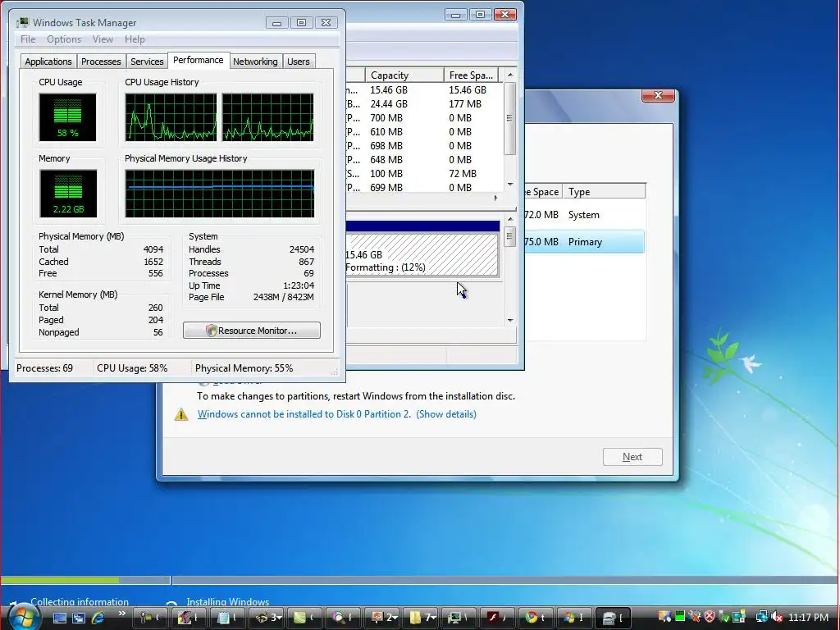
Task: Select the 700 MB volume row
Action: [425, 118]
